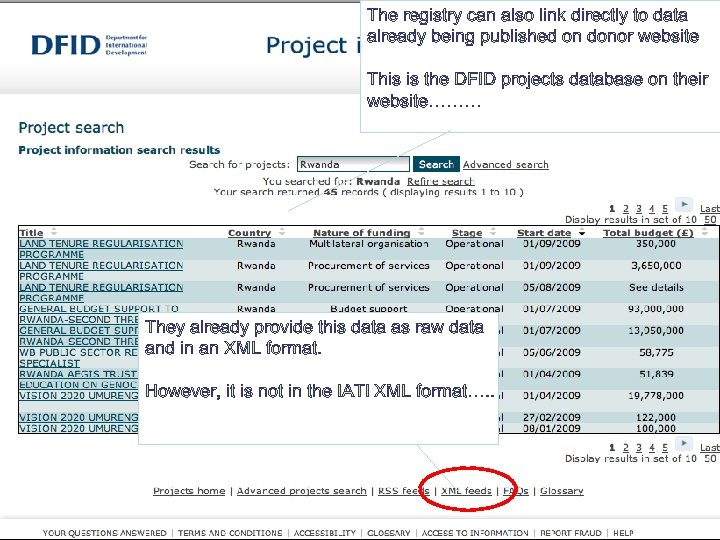Image resolution: width=720 pixels, height=540 pixels.
Task: Click ACCESS TO INFORMATION in footer
Action: coord(475,533)
